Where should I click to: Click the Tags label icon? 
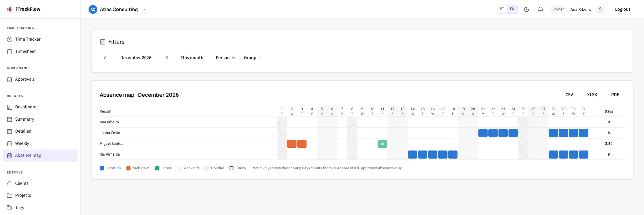(x=10, y=208)
